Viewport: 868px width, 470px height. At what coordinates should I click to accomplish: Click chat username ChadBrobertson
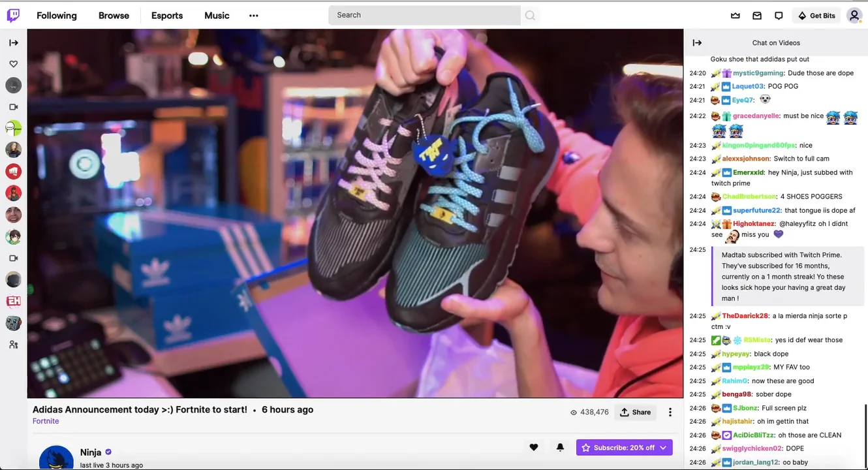pos(749,196)
